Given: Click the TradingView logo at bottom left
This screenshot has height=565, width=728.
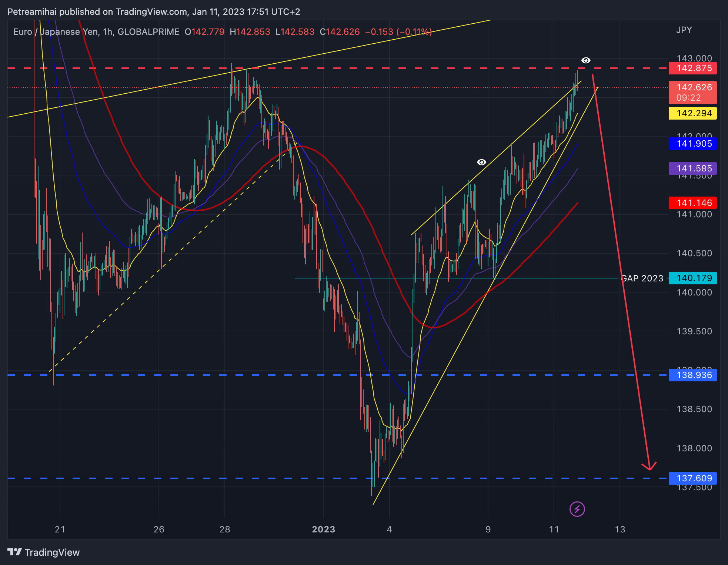Looking at the screenshot, I should 43,552.
